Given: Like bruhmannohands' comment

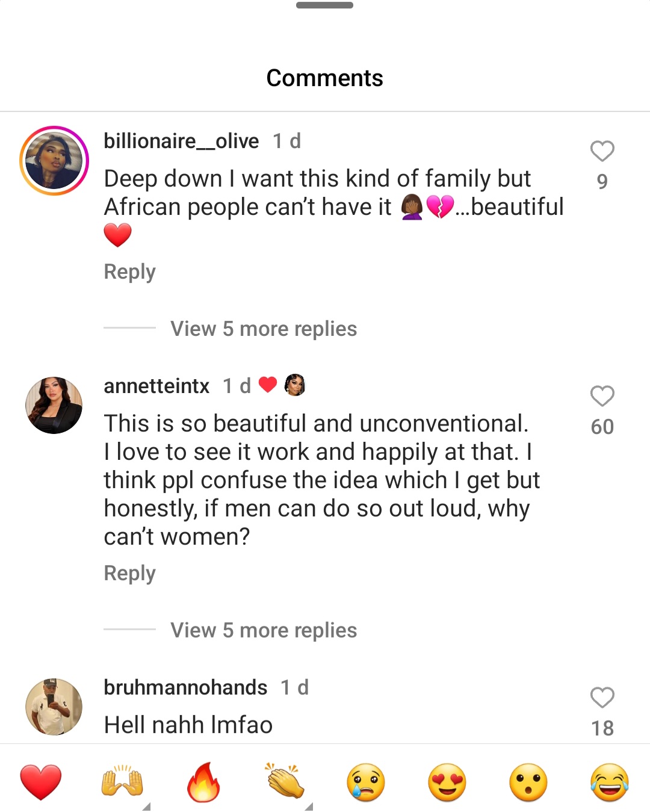Looking at the screenshot, I should point(602,698).
